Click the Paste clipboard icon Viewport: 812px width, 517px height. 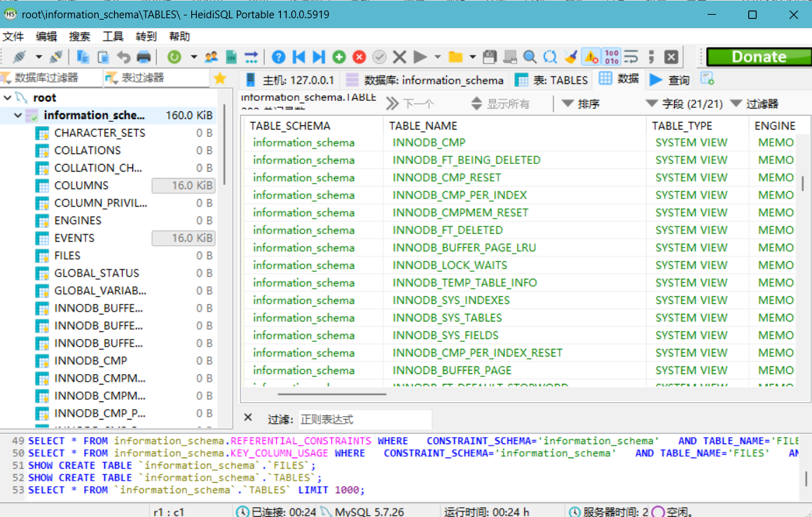[103, 57]
